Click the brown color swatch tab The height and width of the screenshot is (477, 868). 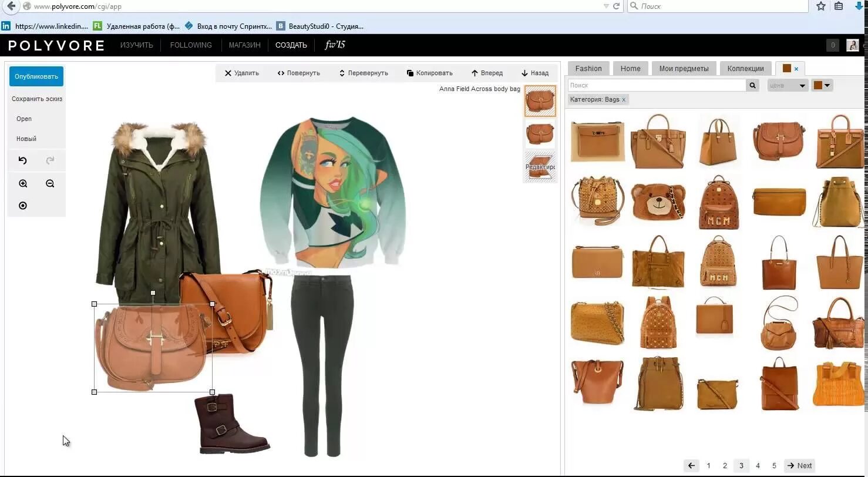[x=786, y=68]
